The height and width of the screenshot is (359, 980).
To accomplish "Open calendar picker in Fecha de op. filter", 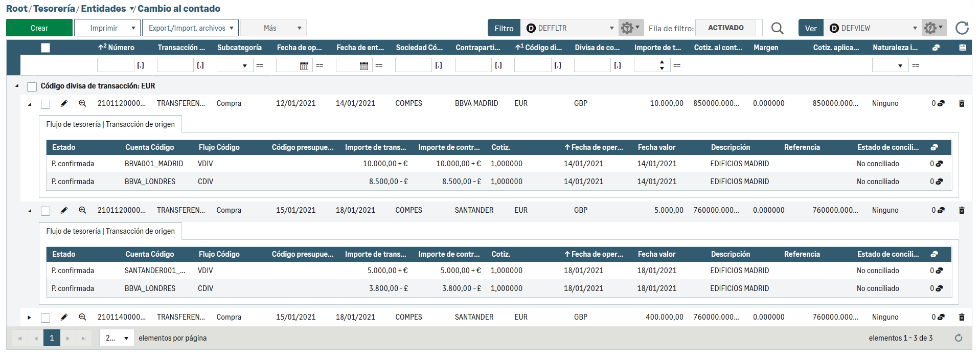I will pos(304,66).
